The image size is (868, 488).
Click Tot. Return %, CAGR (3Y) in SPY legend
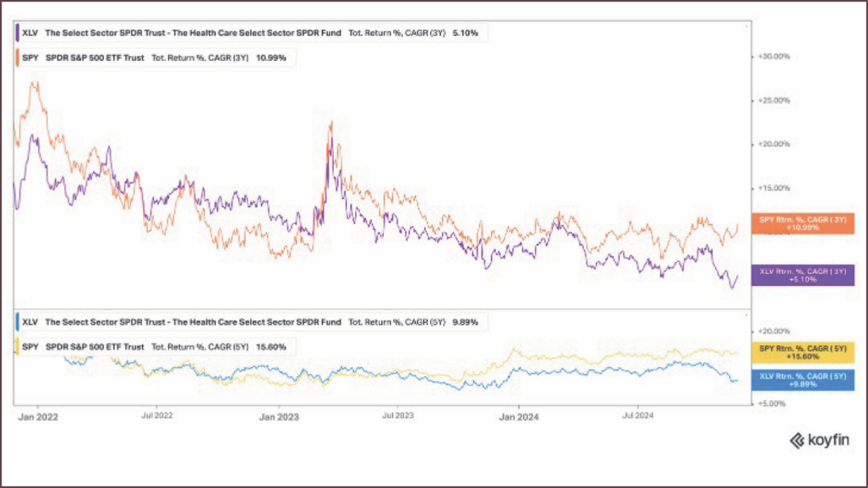[x=199, y=58]
